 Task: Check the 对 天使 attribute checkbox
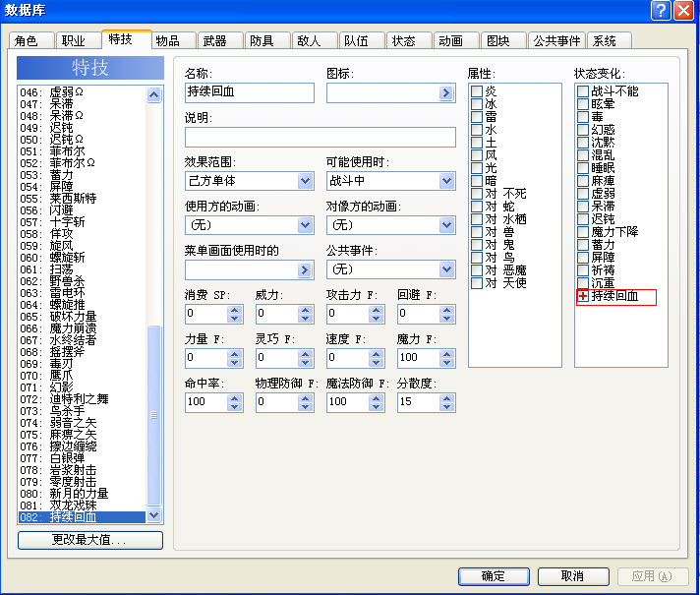pos(477,283)
